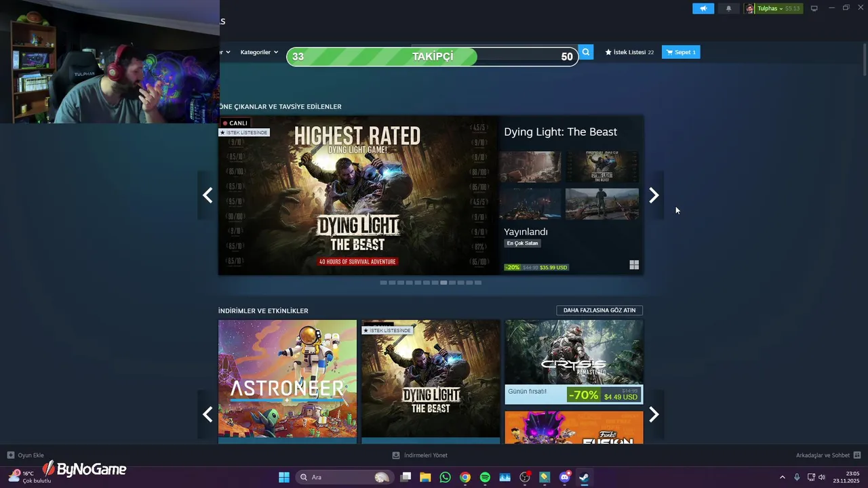Go to next featured game in carousel
Screen dimensions: 868x488
click(654, 195)
